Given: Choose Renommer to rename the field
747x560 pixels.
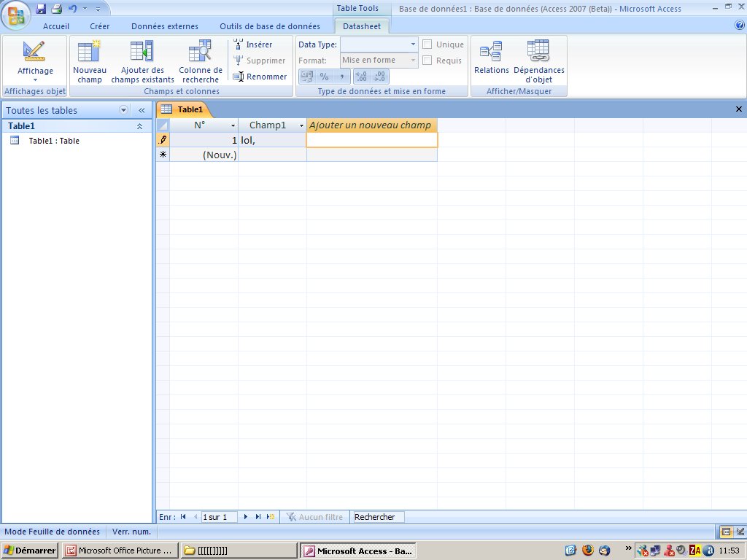Looking at the screenshot, I should (260, 77).
